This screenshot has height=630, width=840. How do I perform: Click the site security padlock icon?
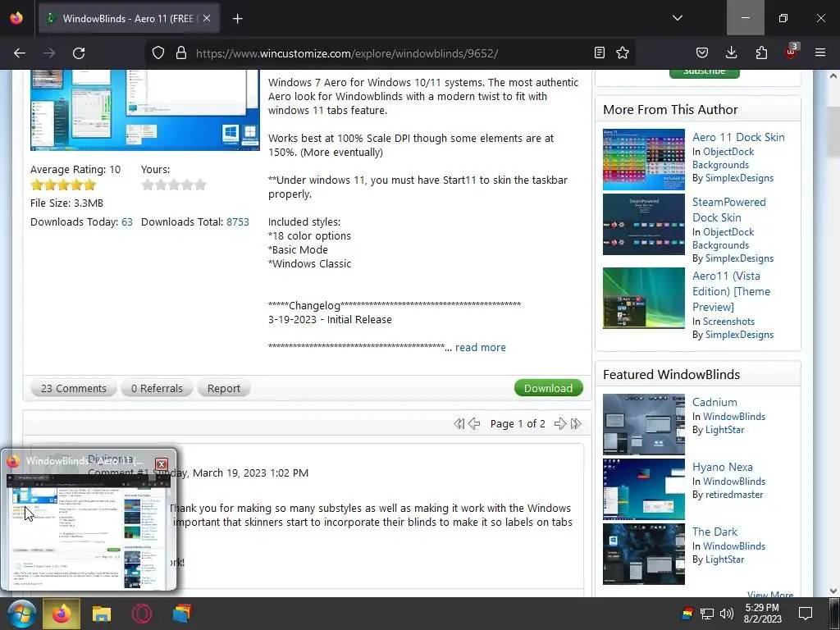(181, 53)
